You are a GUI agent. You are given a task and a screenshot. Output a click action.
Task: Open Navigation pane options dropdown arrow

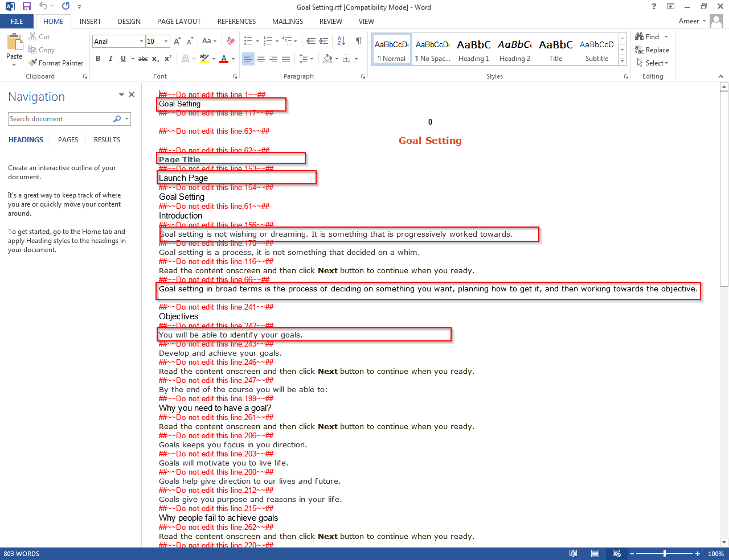tap(121, 94)
